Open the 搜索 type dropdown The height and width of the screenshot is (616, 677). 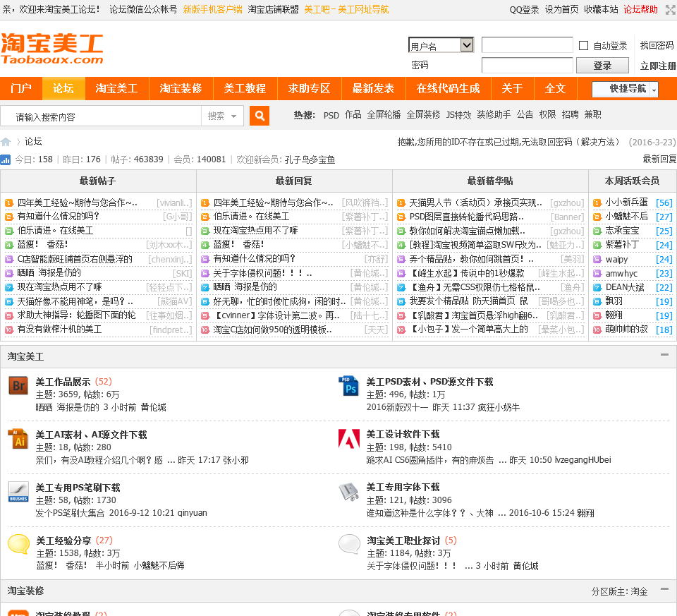[x=222, y=116]
